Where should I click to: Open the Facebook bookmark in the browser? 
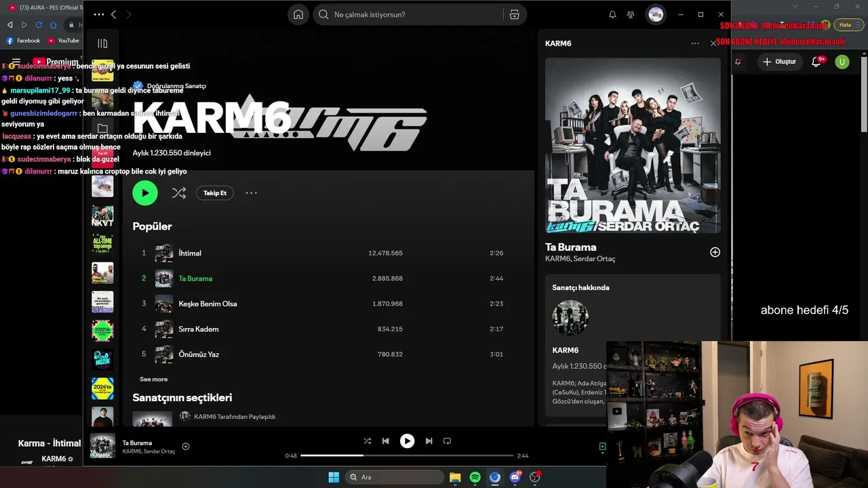tap(24, 41)
